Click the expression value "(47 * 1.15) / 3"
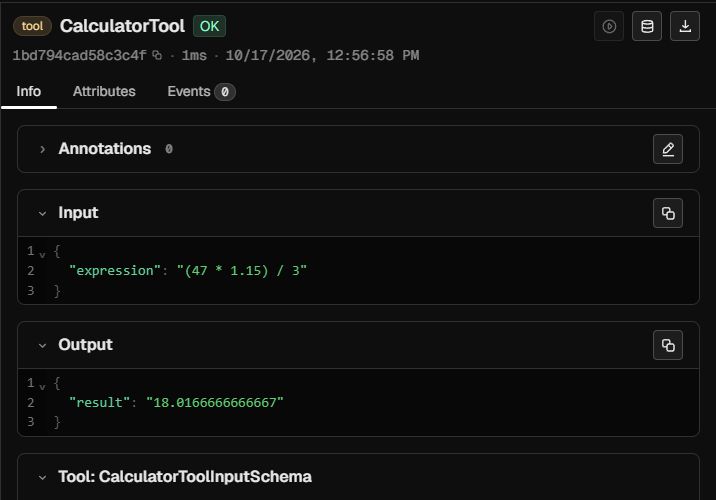 (242, 270)
